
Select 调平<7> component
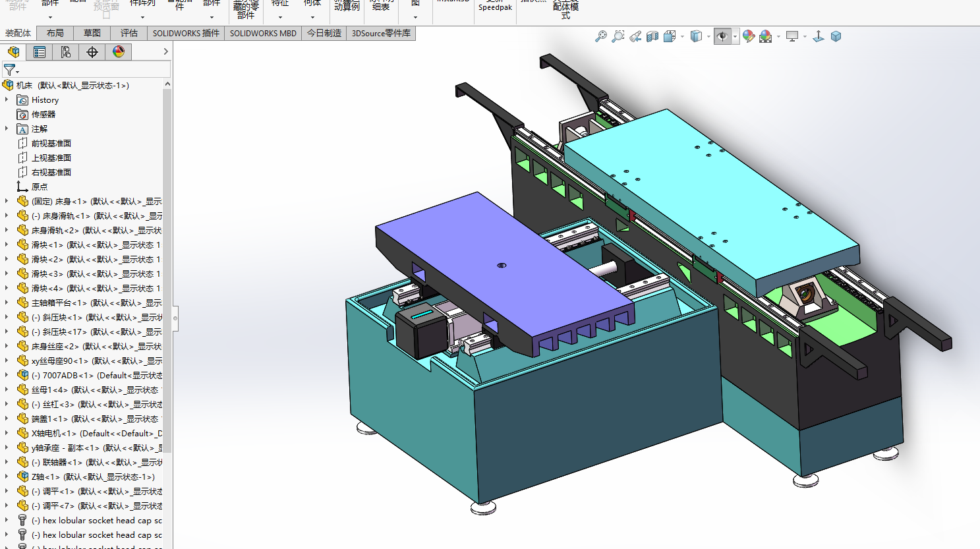pyautogui.click(x=97, y=506)
